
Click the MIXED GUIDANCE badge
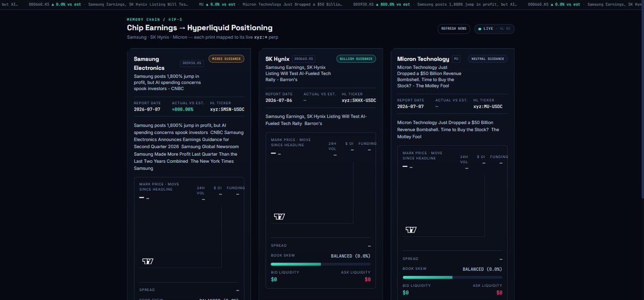pos(226,58)
